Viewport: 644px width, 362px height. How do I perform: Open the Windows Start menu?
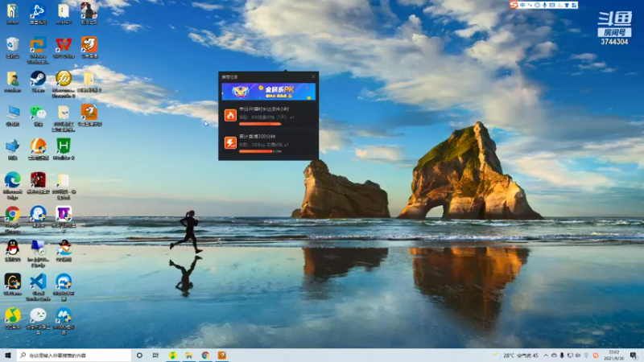click(x=8, y=356)
